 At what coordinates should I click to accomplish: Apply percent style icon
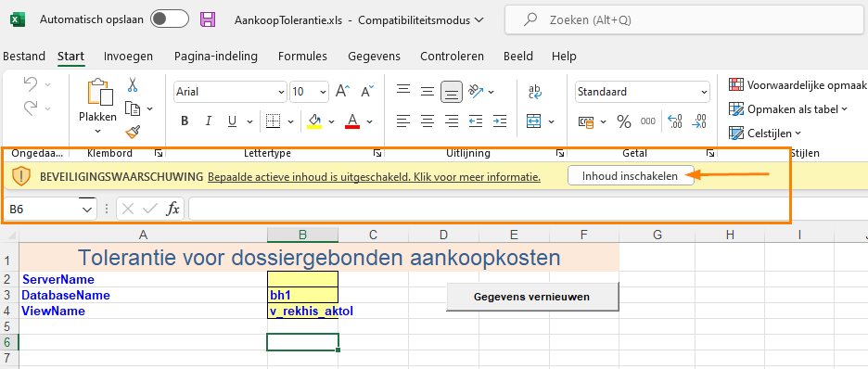click(x=624, y=121)
